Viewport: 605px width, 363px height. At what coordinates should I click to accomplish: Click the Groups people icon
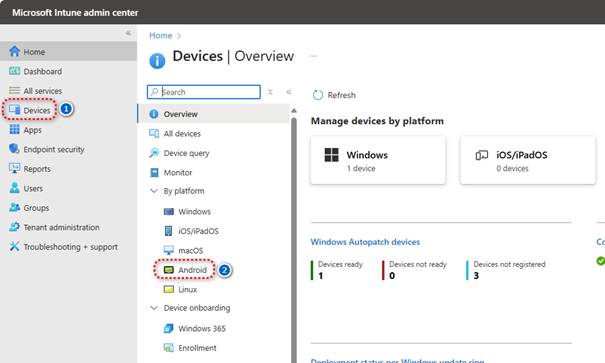(x=14, y=208)
